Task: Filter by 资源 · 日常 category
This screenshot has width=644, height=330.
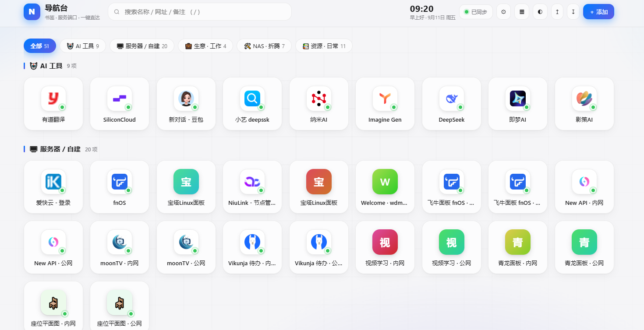Action: [x=324, y=46]
